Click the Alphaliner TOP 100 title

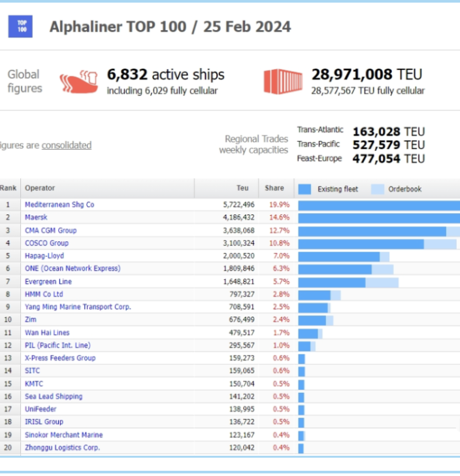point(171,27)
